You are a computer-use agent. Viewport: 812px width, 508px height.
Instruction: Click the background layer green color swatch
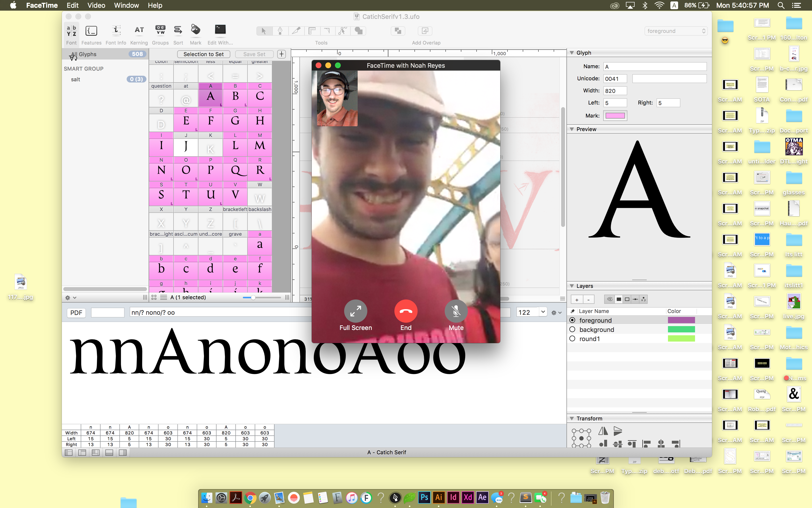click(x=681, y=329)
